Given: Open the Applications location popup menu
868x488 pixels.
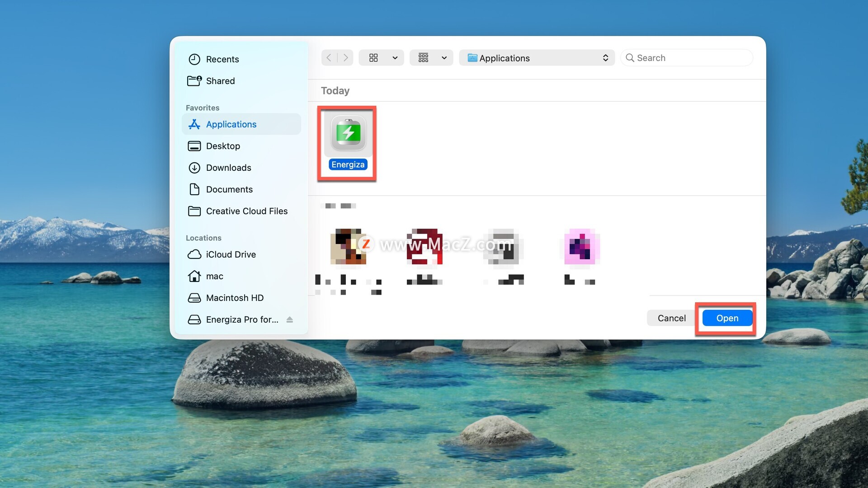Looking at the screenshot, I should (x=537, y=58).
